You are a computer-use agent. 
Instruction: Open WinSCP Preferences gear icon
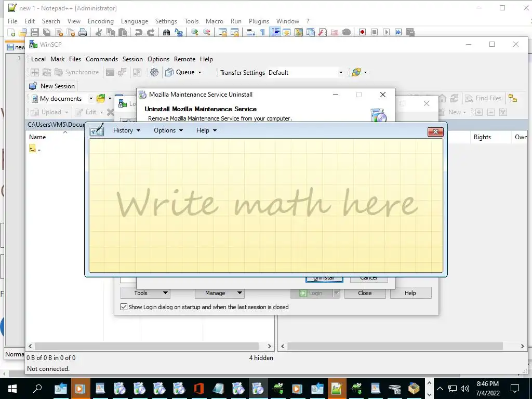click(x=154, y=72)
